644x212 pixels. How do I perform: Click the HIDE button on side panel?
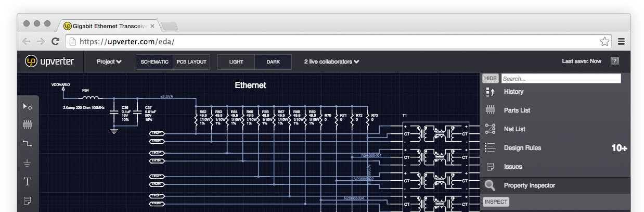coord(490,79)
